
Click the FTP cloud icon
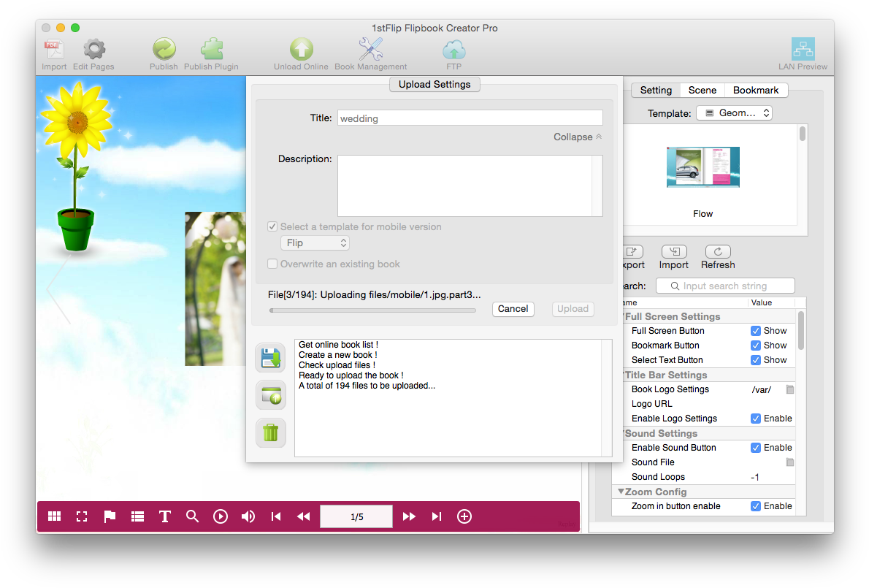454,50
